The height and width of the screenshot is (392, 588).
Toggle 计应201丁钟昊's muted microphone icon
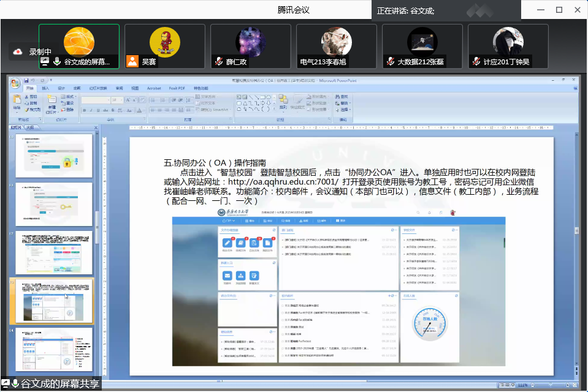point(475,61)
